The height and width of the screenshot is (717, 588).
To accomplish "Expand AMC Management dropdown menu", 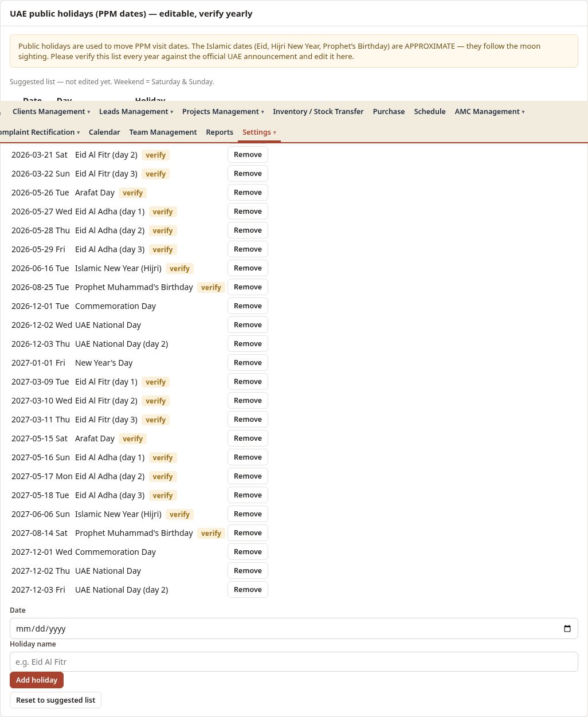I will 489,112.
